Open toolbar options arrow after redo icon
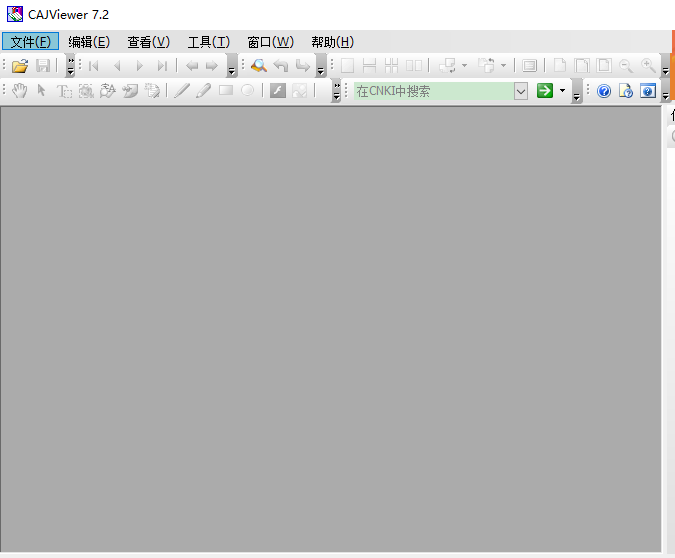Screen dimensions: 675x558 coord(320,66)
